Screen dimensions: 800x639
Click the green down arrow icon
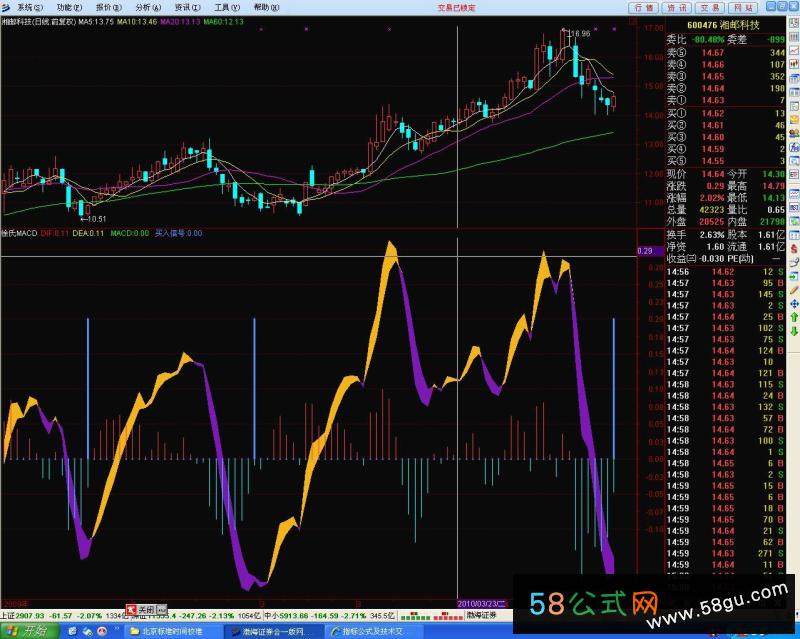(794, 332)
